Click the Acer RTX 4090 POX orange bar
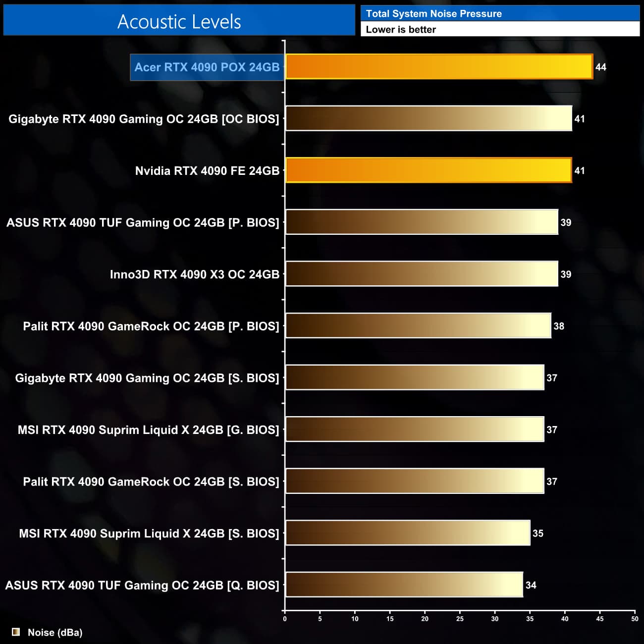This screenshot has height=644, width=644. (439, 67)
